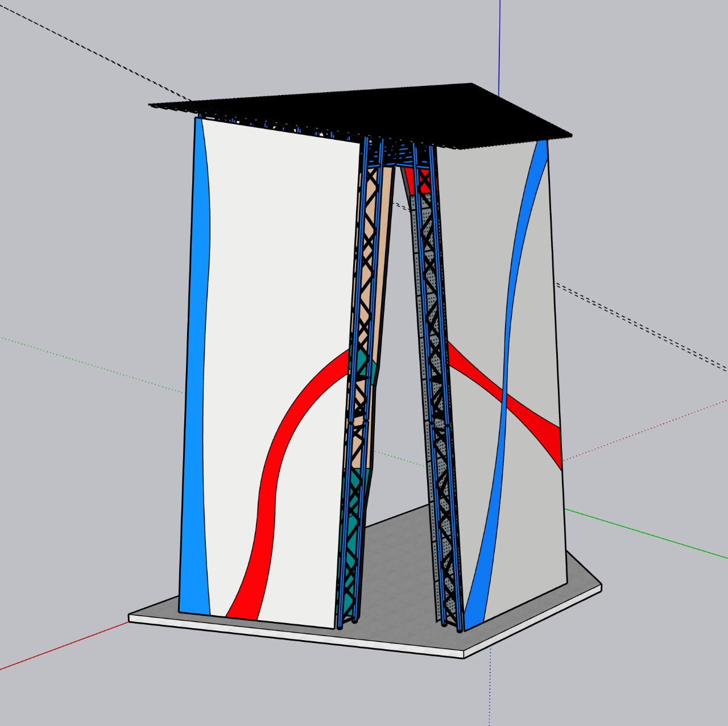
Task: Pick the small red panel beneath the roof
Action: [x=421, y=181]
